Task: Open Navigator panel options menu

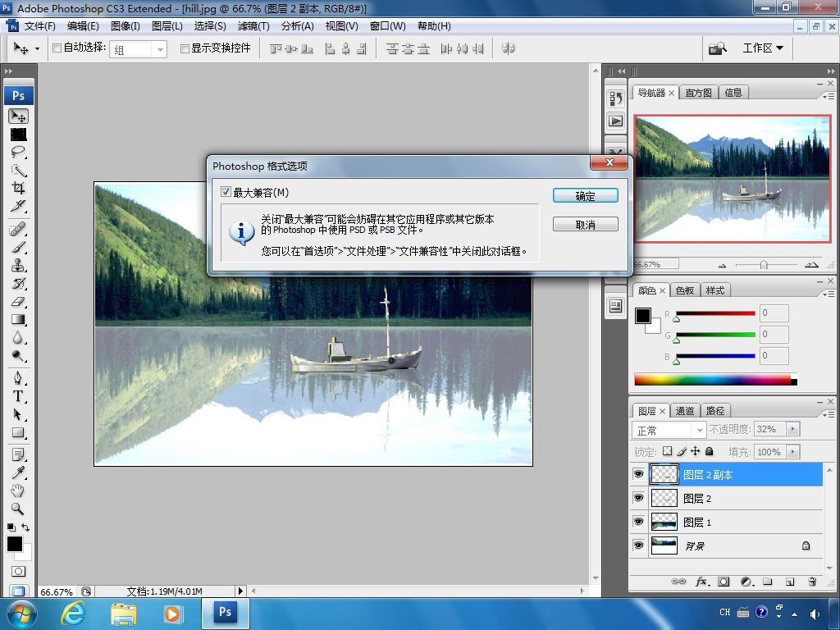Action: pos(829,96)
